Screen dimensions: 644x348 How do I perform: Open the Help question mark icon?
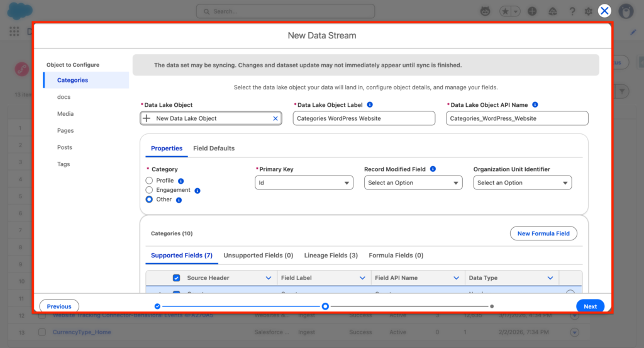572,11
